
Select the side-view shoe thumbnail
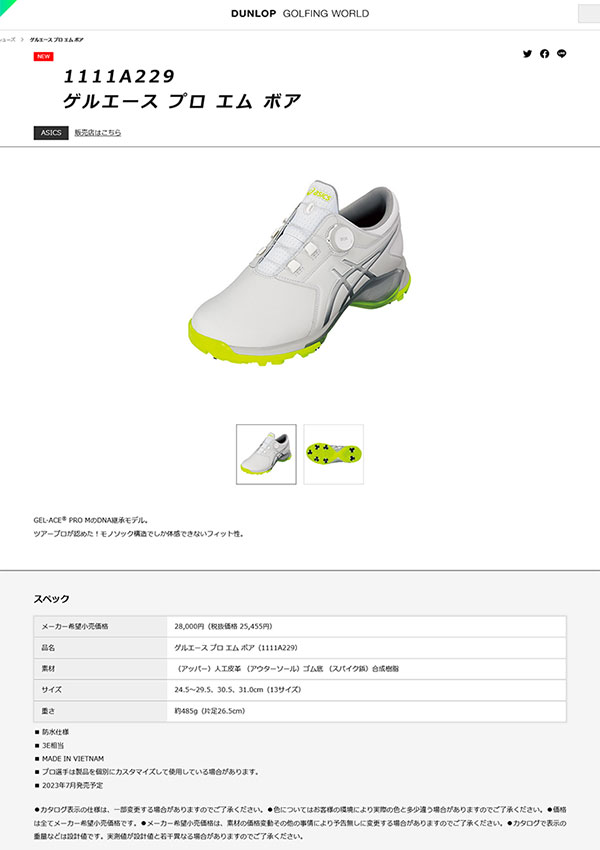point(266,454)
